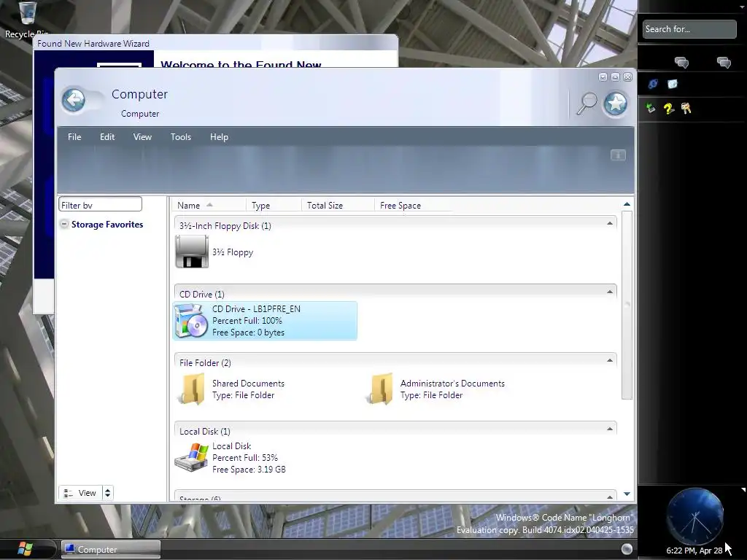Open the Recycle Bin on the desktop

click(27, 19)
